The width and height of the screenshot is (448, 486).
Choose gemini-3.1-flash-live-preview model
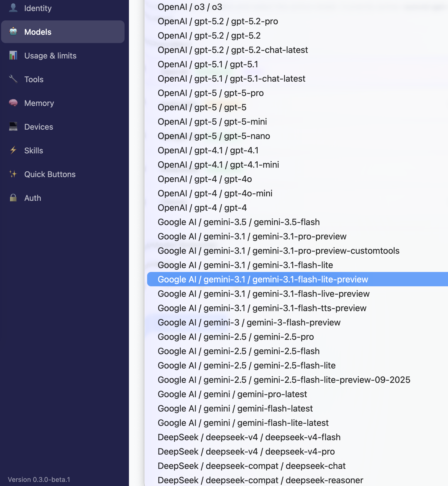tap(298, 294)
